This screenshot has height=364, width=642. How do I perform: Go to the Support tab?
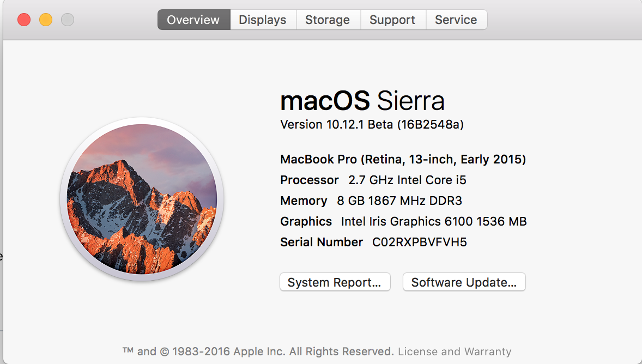[x=392, y=20]
